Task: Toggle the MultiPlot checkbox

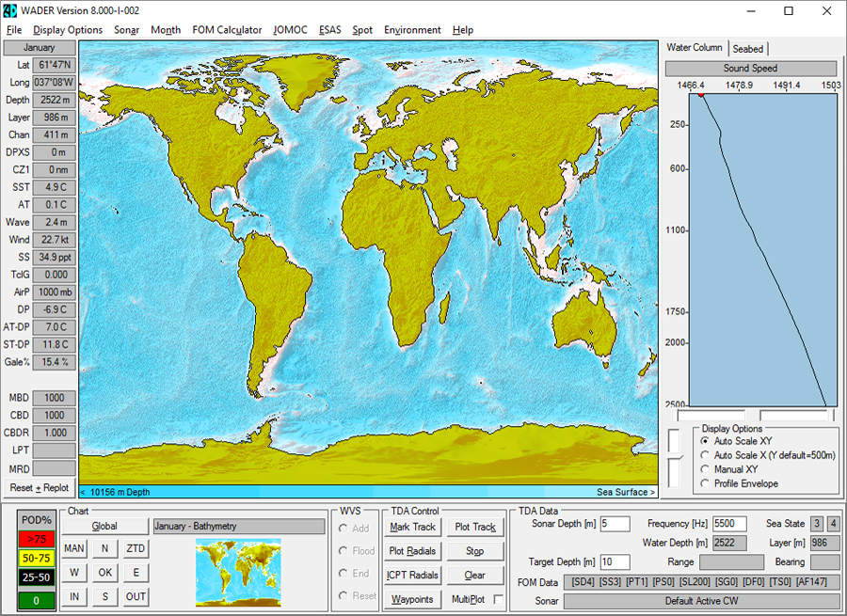Action: point(498,599)
